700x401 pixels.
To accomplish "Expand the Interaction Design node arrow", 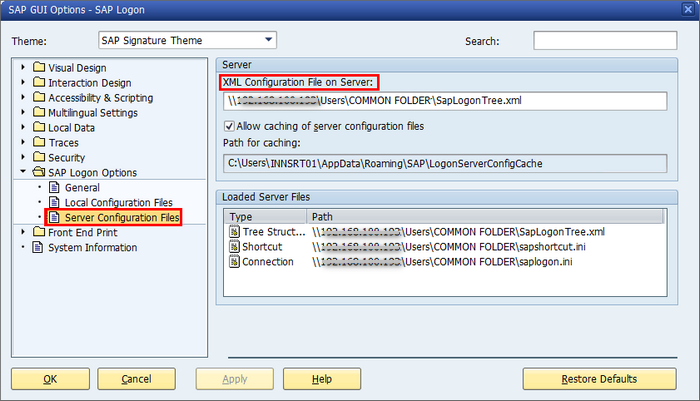I will click(23, 82).
